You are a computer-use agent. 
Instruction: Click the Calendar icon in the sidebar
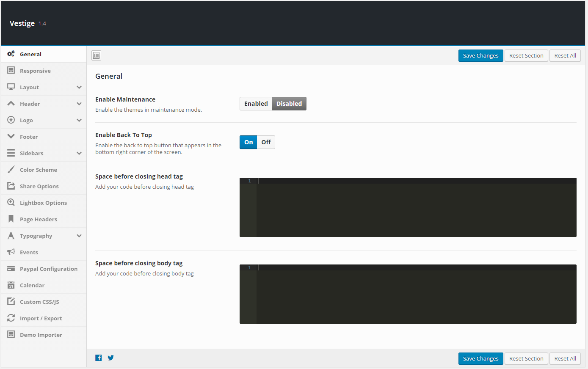(11, 285)
